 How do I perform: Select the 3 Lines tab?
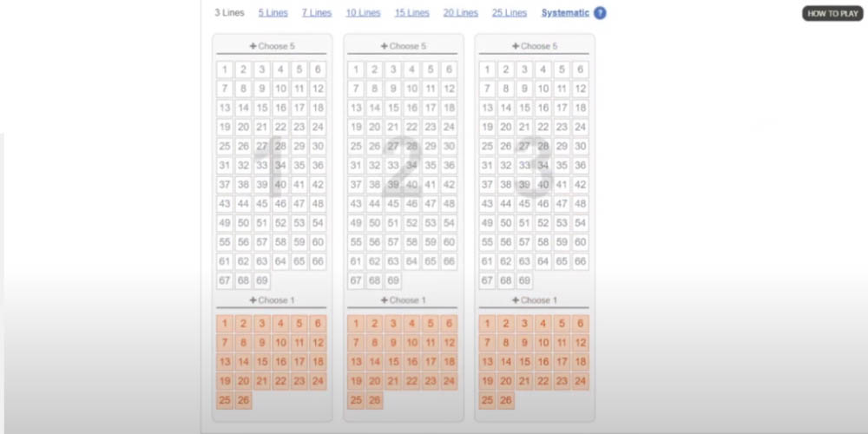229,13
